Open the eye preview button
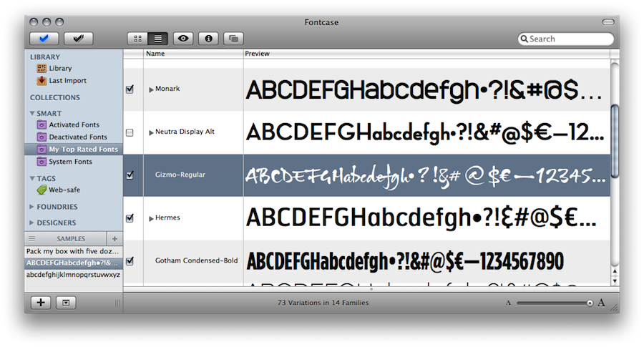The width and height of the screenshot is (644, 347). pos(183,39)
